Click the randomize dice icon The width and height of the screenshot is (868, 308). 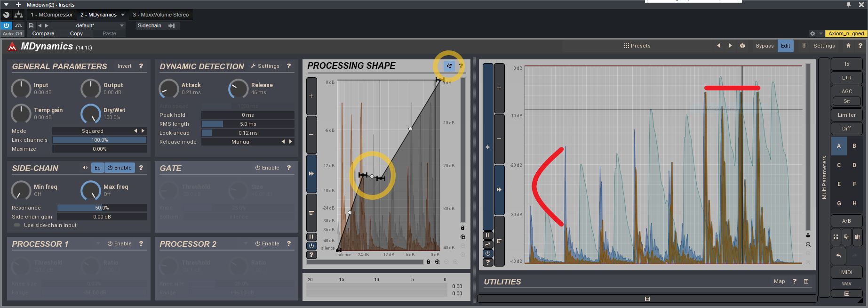point(742,46)
